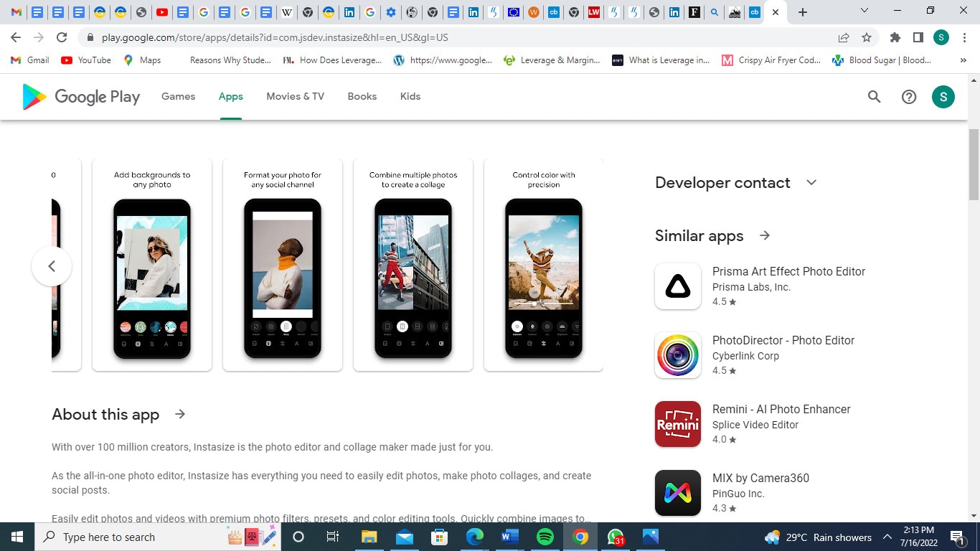Screen dimensions: 980x551
Task: Expand the Developer contact section
Action: click(811, 182)
